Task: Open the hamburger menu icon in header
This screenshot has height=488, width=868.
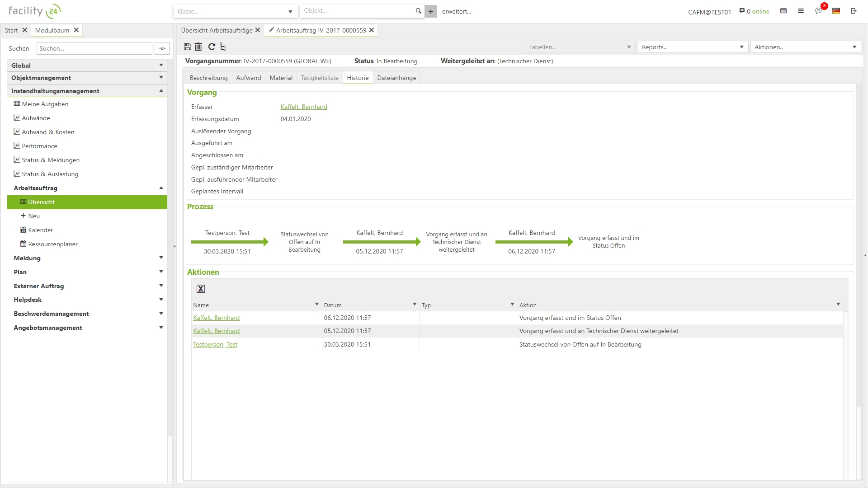Action: coord(801,11)
